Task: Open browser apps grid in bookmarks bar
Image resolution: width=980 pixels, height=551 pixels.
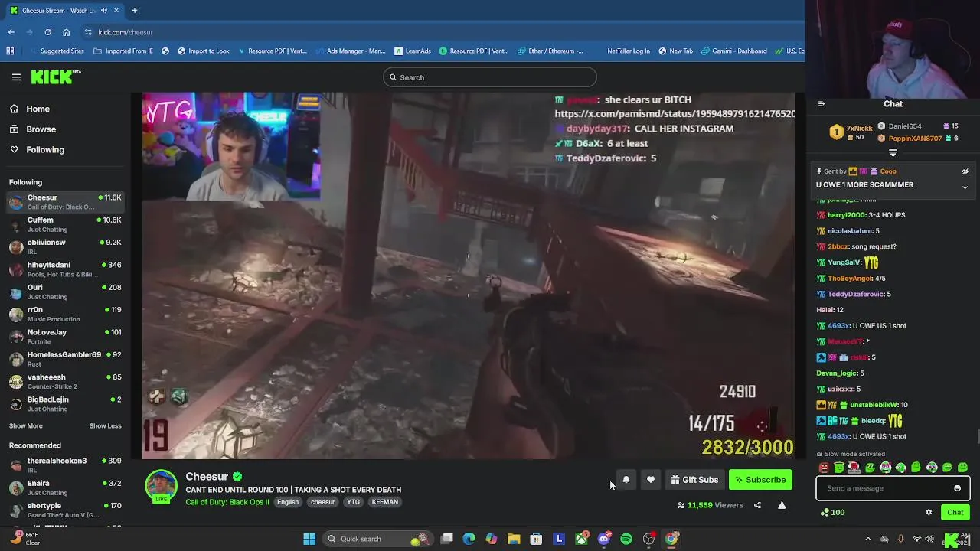Action: (10, 51)
